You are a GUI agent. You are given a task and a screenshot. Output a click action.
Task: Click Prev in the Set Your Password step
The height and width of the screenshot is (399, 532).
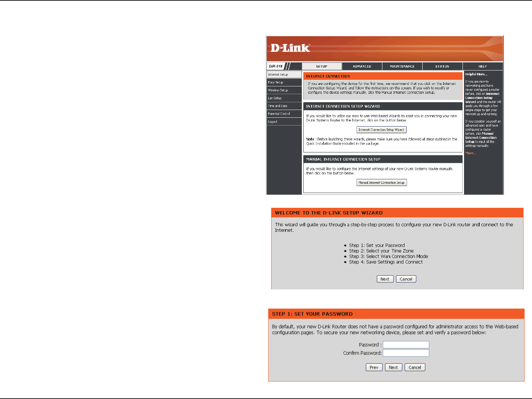point(374,367)
